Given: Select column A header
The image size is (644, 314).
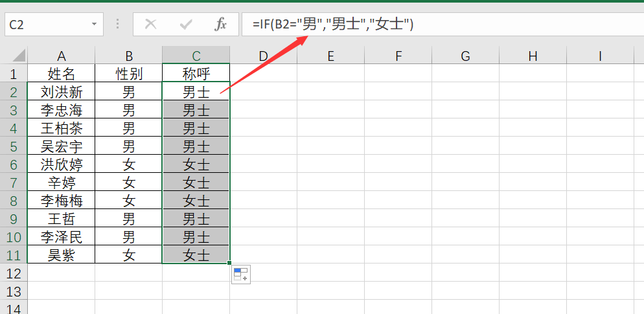Looking at the screenshot, I should [x=62, y=56].
